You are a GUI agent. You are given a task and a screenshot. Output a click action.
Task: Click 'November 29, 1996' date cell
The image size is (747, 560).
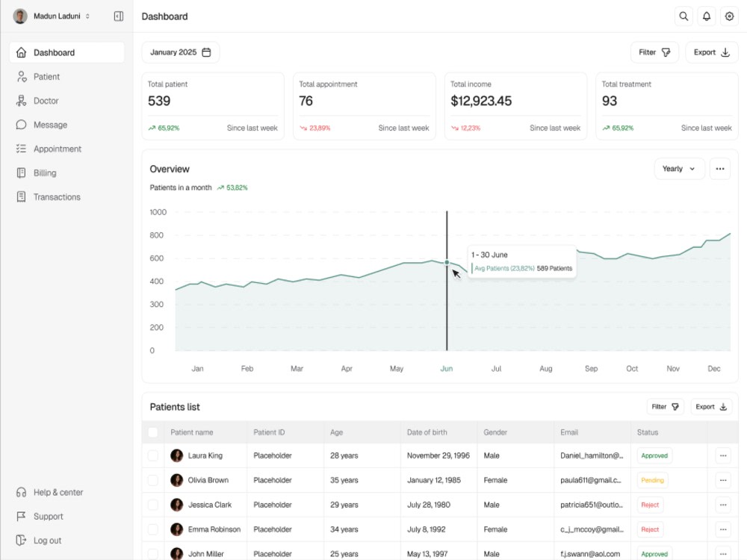[x=438, y=455]
